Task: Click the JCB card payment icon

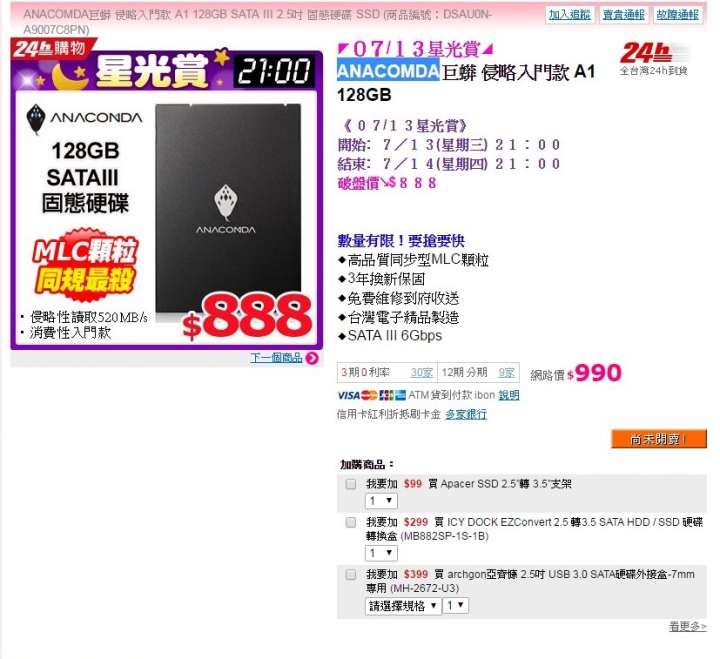Action: [x=386, y=395]
